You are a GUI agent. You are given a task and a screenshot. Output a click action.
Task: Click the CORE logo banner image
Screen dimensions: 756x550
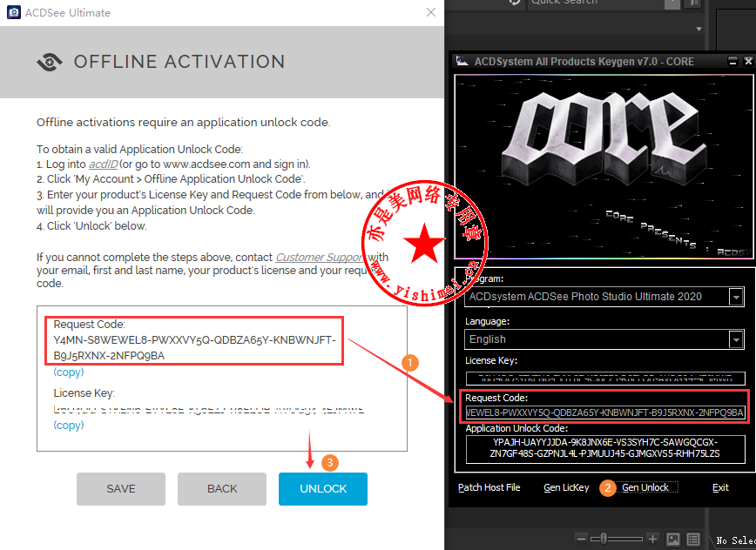coord(604,166)
